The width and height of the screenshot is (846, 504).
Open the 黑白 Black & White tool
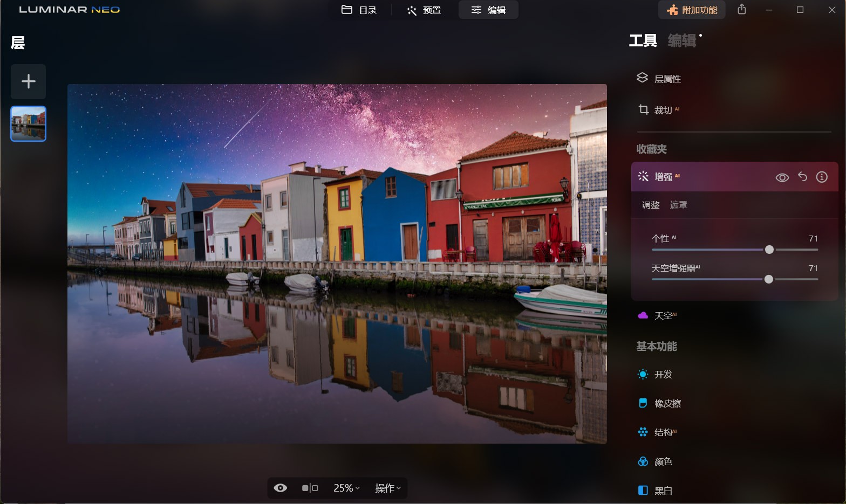coord(655,491)
